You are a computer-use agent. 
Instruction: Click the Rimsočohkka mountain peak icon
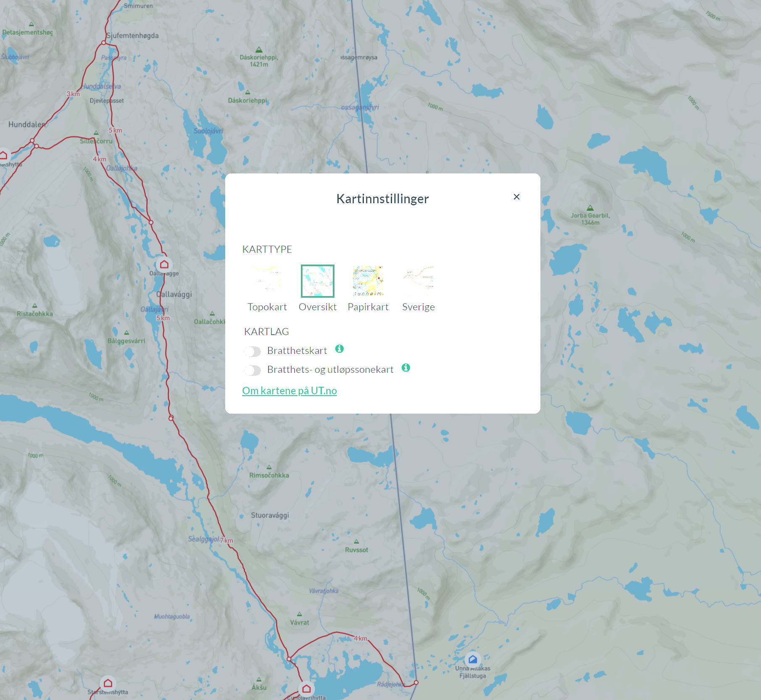point(269,467)
